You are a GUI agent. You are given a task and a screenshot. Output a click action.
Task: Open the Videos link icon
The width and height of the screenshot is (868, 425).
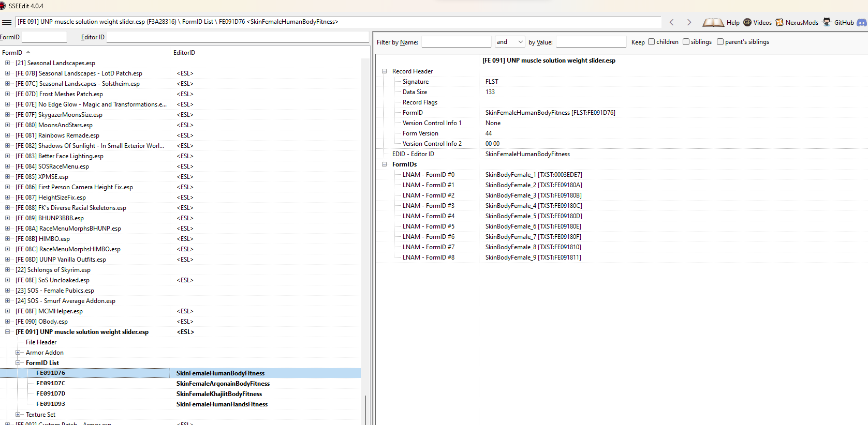747,22
